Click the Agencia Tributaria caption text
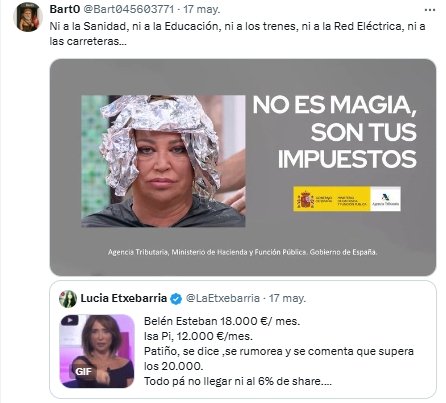 [x=242, y=252]
